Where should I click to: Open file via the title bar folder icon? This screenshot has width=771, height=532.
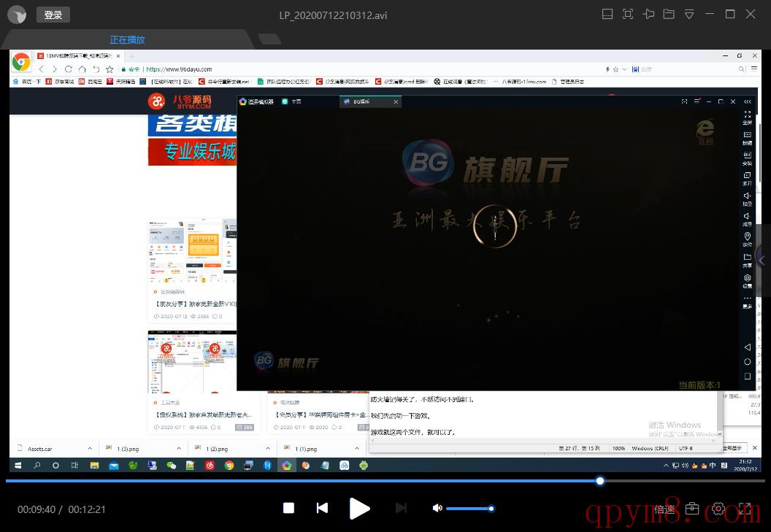(669, 15)
